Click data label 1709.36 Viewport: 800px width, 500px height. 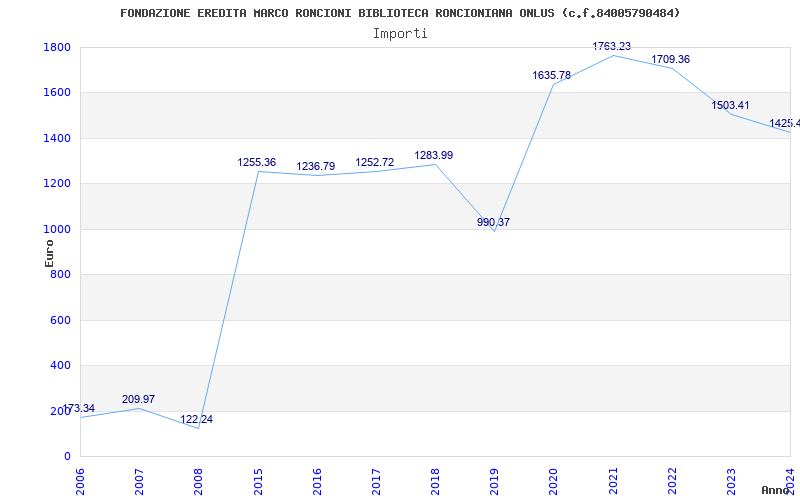pyautogui.click(x=670, y=59)
